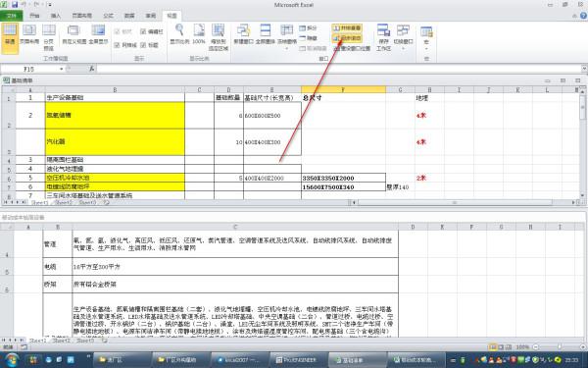Open the File (文件) tab
588x368 pixels.
(x=12, y=16)
